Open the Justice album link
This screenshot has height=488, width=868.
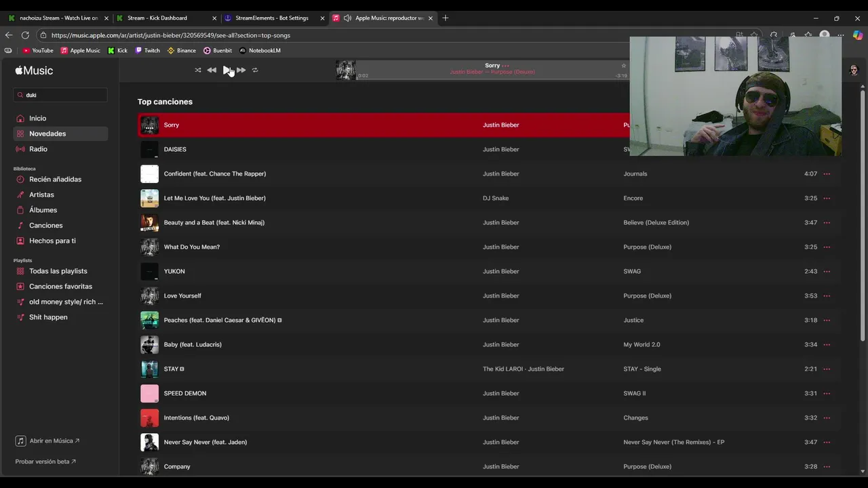coord(633,320)
